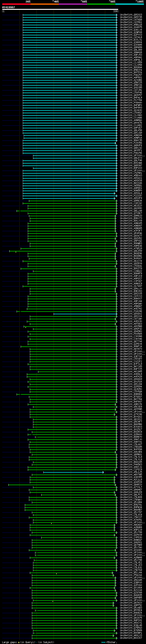Select hit label UniRef100_A8JCY4
This screenshot has width=146, height=644.
131,261
